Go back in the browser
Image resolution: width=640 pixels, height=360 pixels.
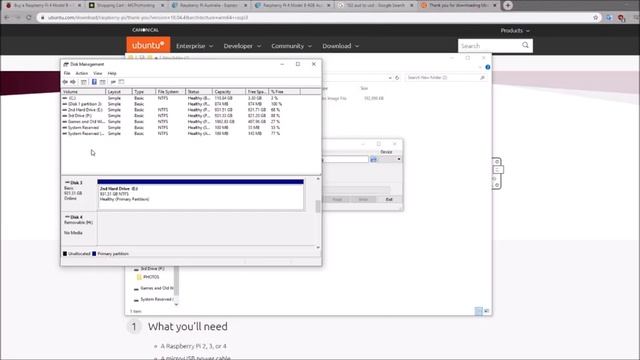click(7, 18)
